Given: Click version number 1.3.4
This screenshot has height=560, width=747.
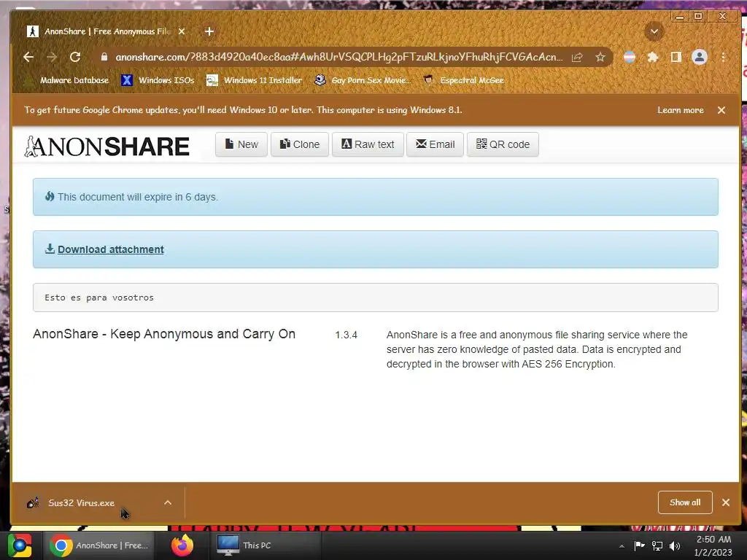Looking at the screenshot, I should click(x=346, y=335).
